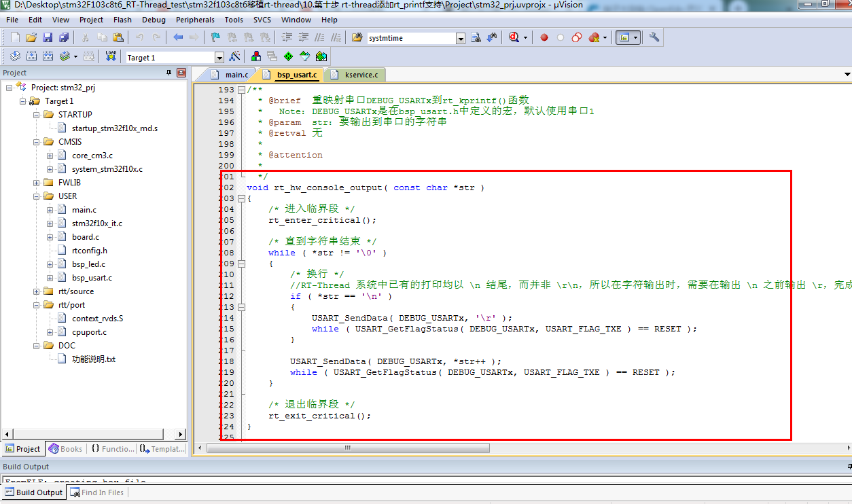
Task: Open Options for Target dialog
Action: [x=236, y=57]
